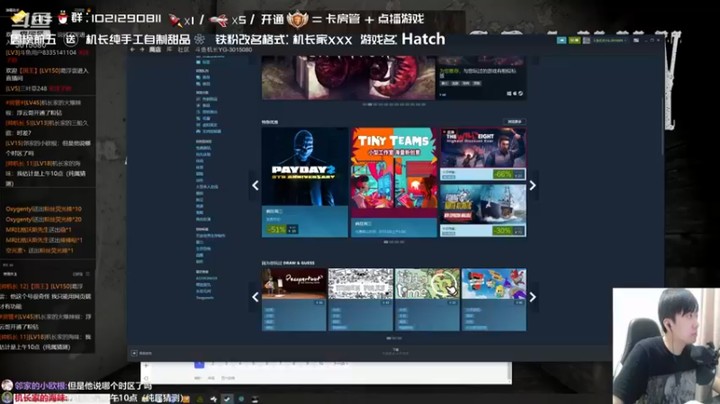Click the featured carousel page dots
The height and width of the screenshot is (404, 720).
coord(394,105)
